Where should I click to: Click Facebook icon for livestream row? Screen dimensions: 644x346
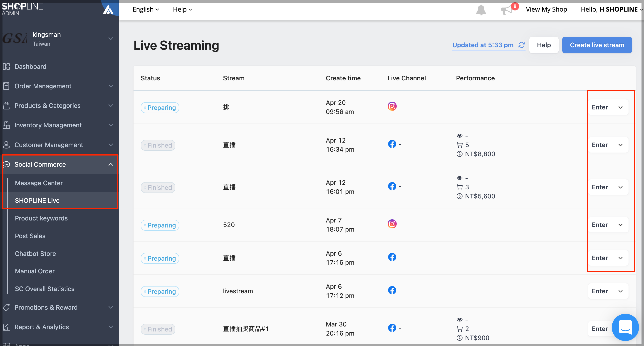(x=392, y=290)
